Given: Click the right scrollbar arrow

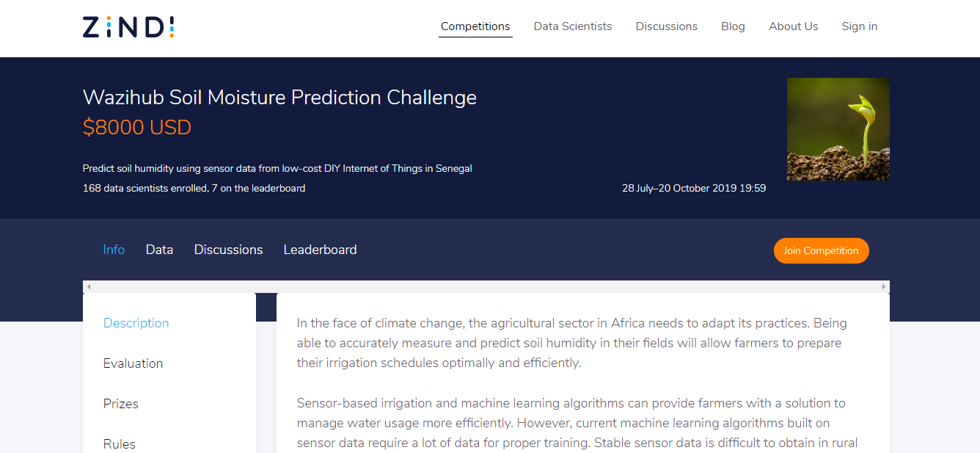Looking at the screenshot, I should coord(883,286).
